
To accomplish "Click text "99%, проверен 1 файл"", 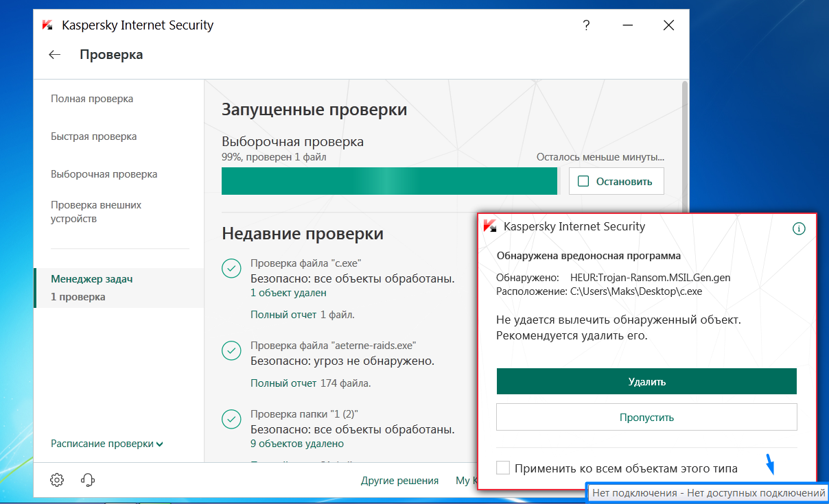I will click(x=274, y=158).
